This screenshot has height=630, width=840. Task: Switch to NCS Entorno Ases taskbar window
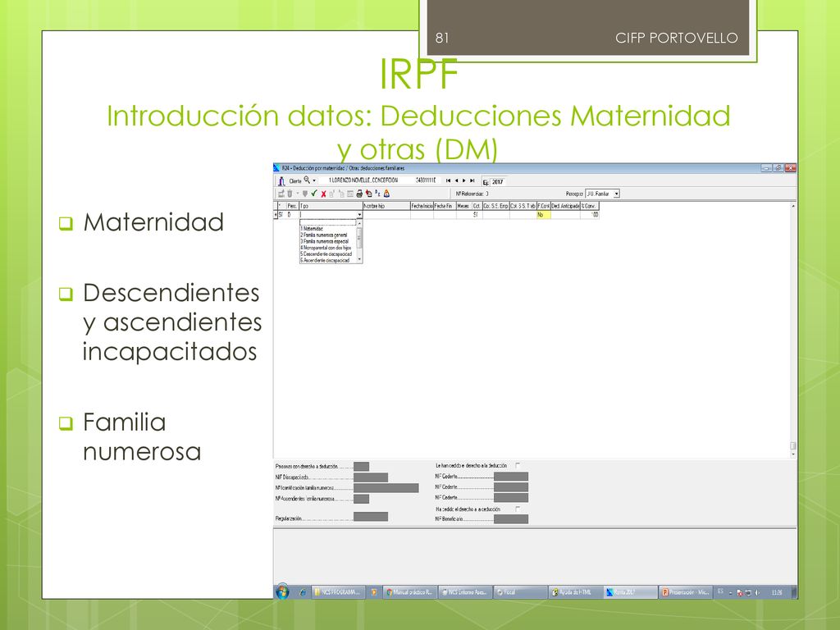point(464,592)
